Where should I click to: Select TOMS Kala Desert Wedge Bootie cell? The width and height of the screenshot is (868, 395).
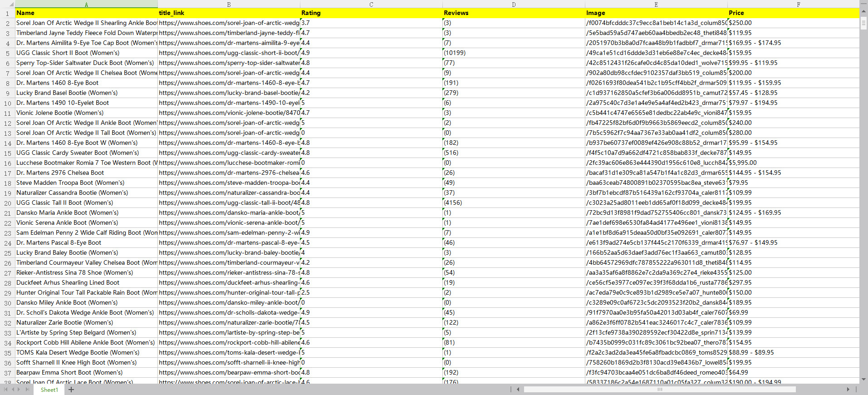pos(86,353)
